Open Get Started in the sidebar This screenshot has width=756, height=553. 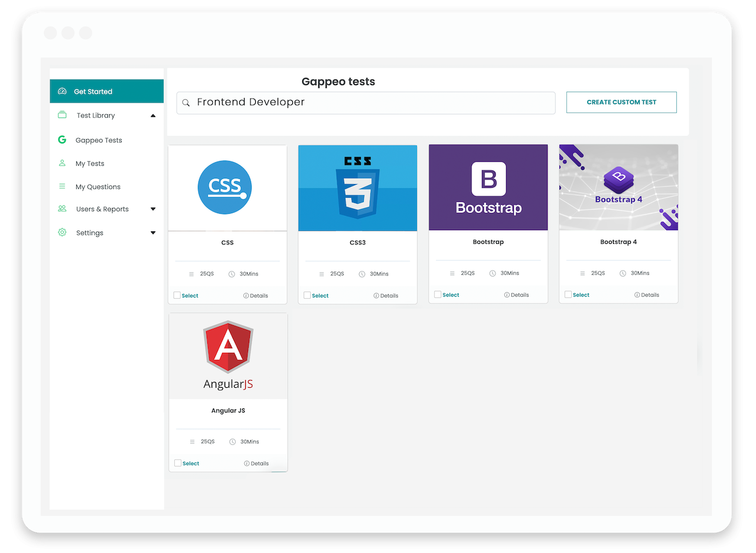pos(106,91)
